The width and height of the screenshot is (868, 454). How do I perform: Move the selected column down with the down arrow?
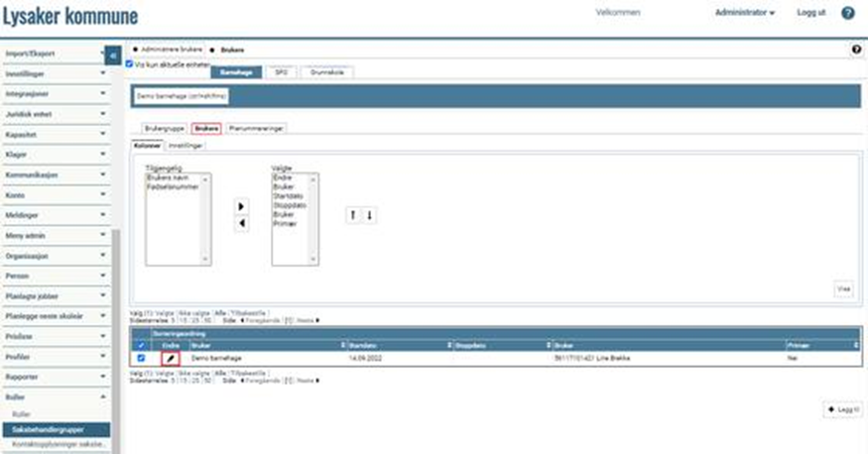[369, 215]
